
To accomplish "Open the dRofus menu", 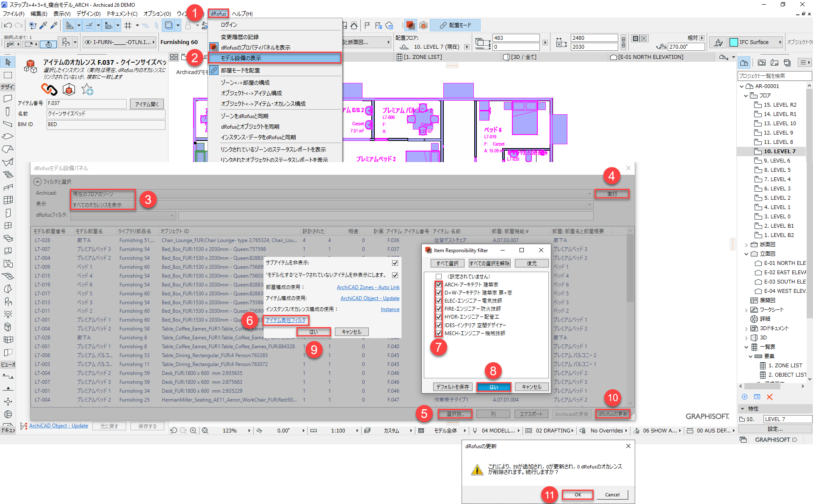I will tap(218, 14).
